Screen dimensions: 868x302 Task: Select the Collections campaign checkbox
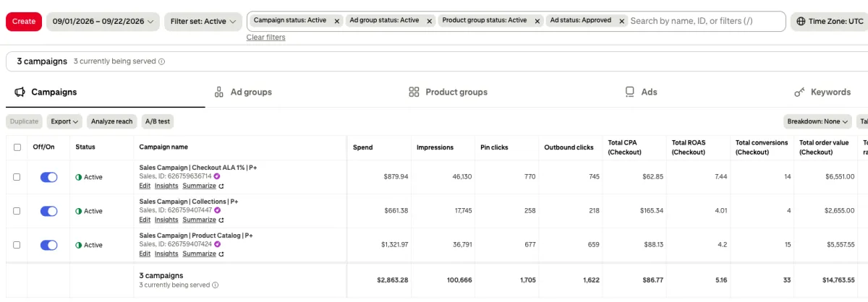[x=17, y=211]
